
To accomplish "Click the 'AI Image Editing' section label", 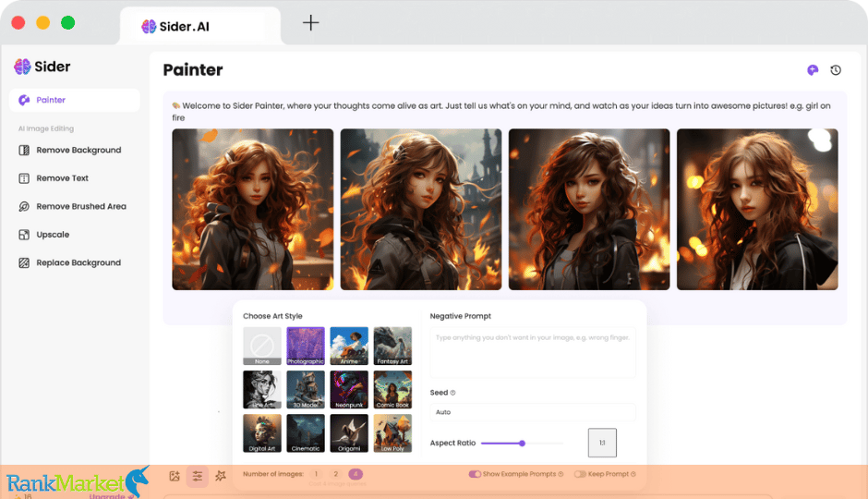I will tap(46, 128).
